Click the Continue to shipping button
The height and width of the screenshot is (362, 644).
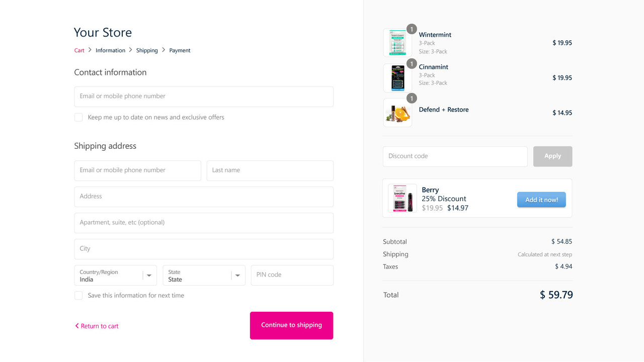tap(291, 325)
